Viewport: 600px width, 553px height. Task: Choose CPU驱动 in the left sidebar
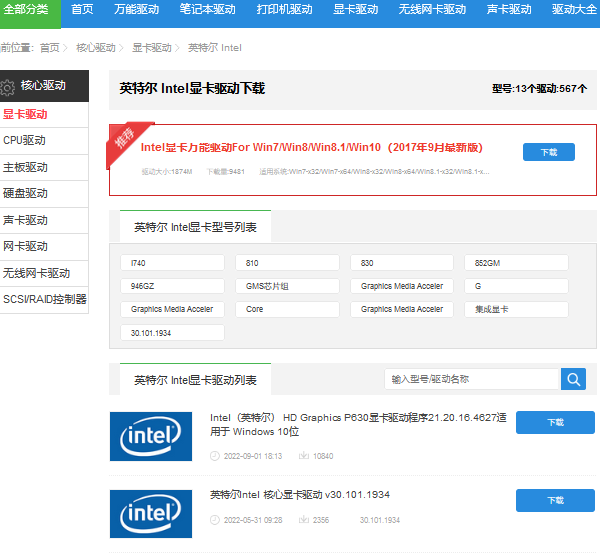click(x=25, y=141)
